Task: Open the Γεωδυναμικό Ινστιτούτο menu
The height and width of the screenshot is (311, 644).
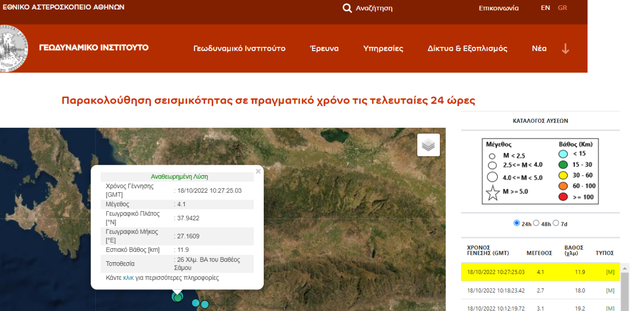Action: point(240,48)
